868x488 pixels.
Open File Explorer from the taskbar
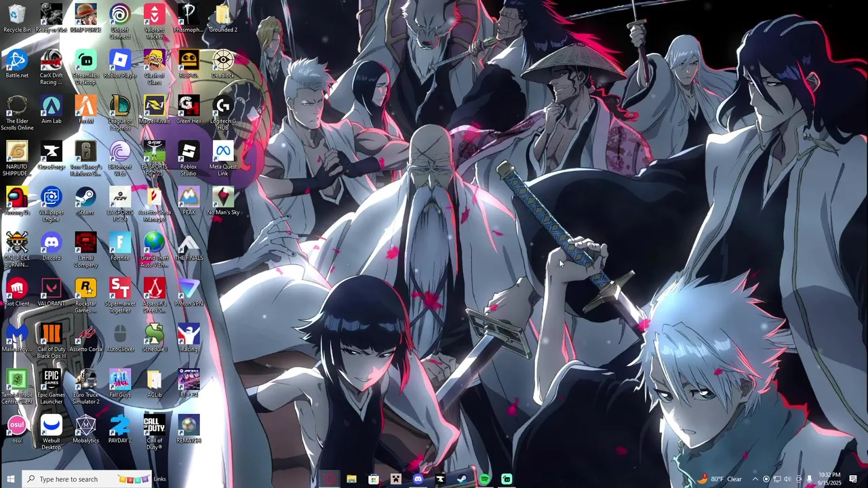coord(351,479)
